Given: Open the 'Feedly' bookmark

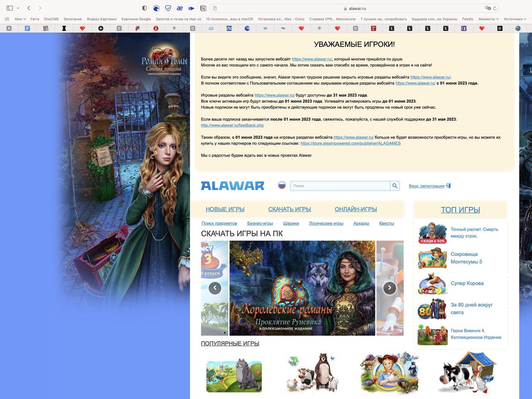Looking at the screenshot, I should click(x=468, y=19).
